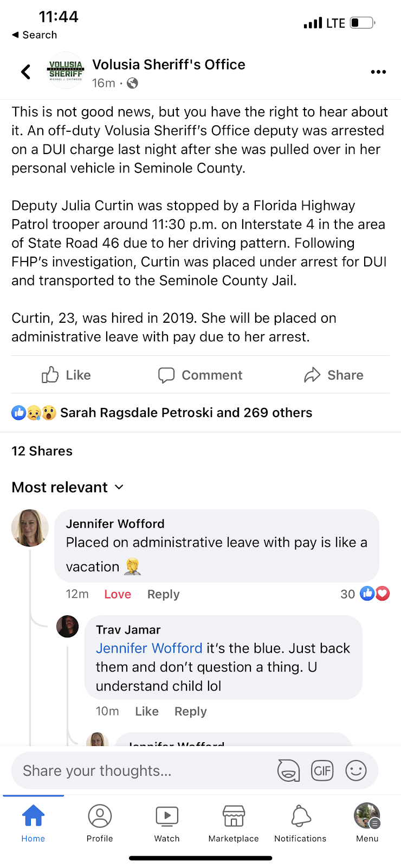Switch to the Watch tab

point(167,823)
